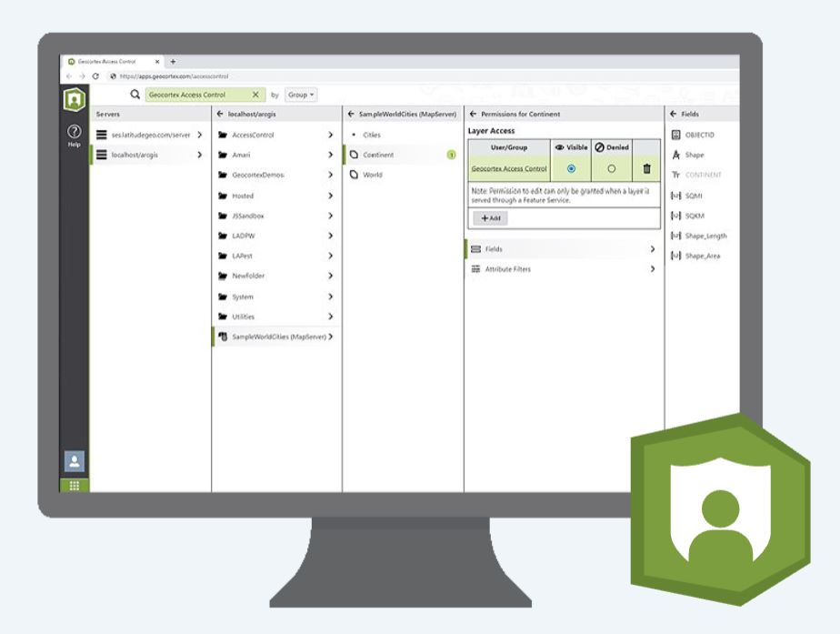Click the Geocortex shield logo in sidebar
The image size is (840, 634).
[x=75, y=99]
